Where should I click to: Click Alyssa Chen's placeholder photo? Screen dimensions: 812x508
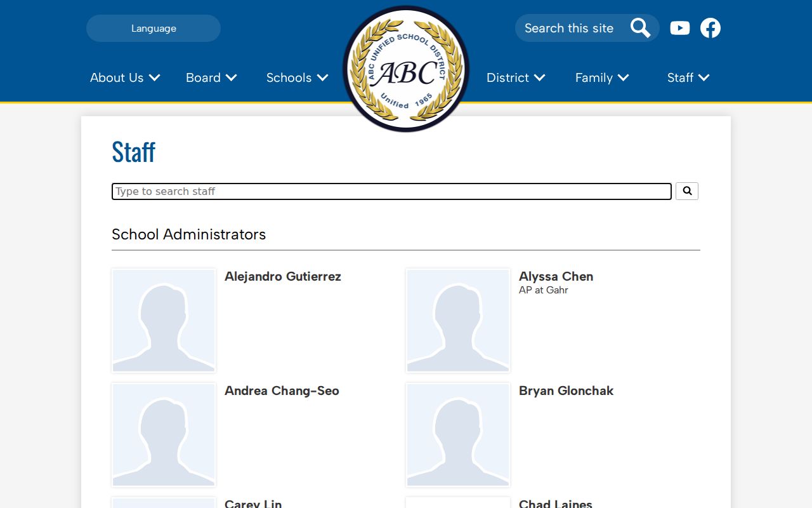coord(458,320)
